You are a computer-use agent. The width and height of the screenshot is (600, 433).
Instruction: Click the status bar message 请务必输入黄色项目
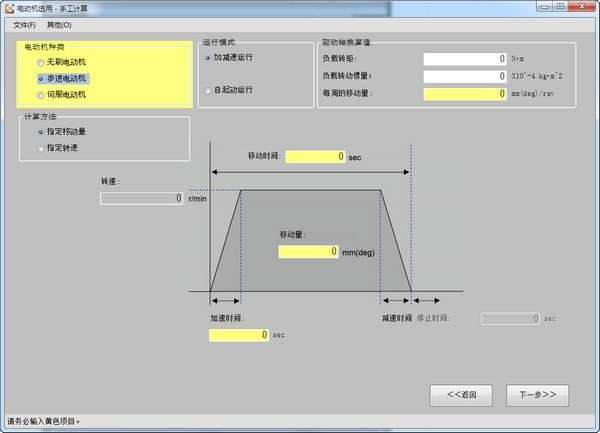(43, 422)
